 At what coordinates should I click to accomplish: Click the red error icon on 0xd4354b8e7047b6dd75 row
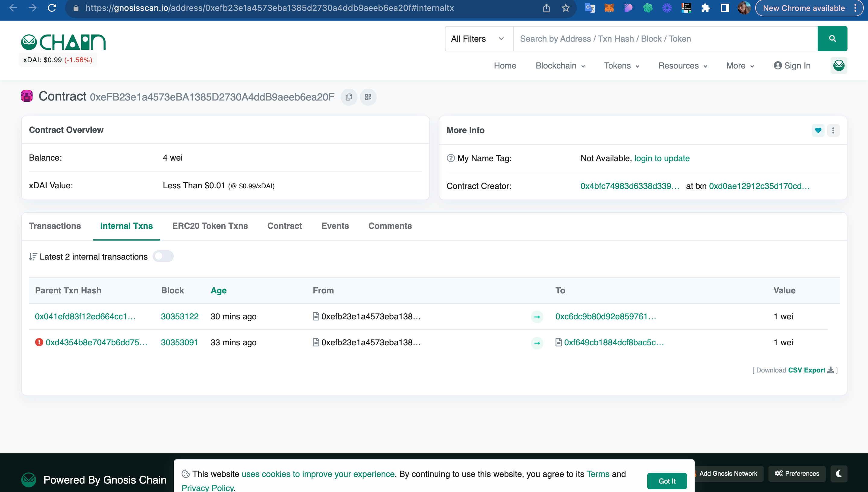click(x=39, y=342)
